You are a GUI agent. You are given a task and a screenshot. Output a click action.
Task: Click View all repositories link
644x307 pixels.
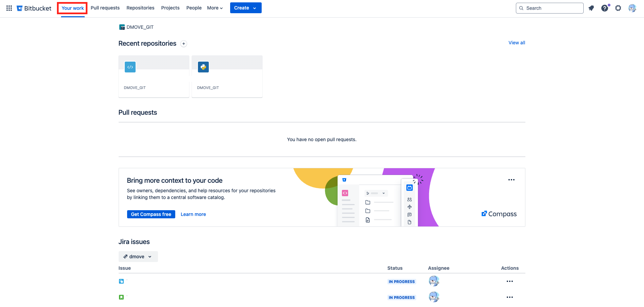pyautogui.click(x=517, y=43)
